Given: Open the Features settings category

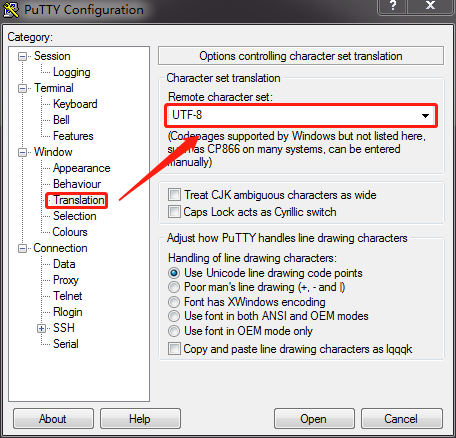Looking at the screenshot, I should pos(73,136).
